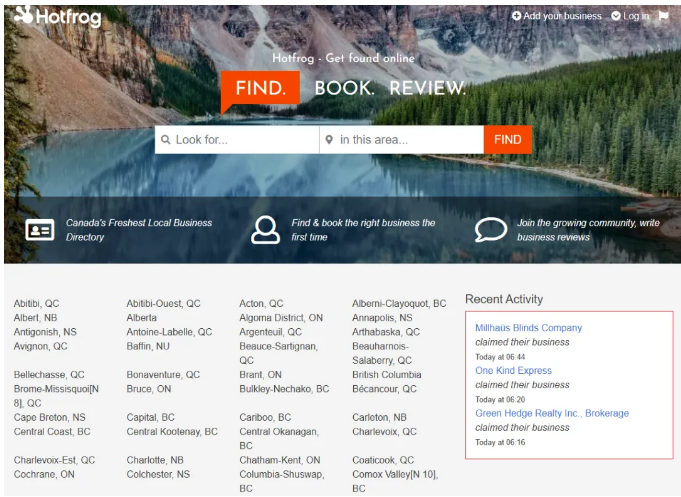Open the Log in dropdown

click(x=630, y=16)
